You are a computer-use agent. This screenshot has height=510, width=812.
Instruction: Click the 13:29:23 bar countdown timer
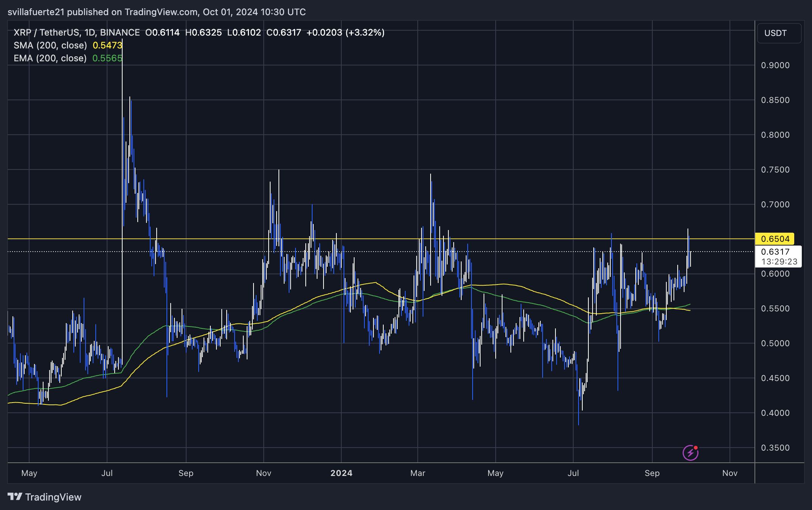[779, 261]
